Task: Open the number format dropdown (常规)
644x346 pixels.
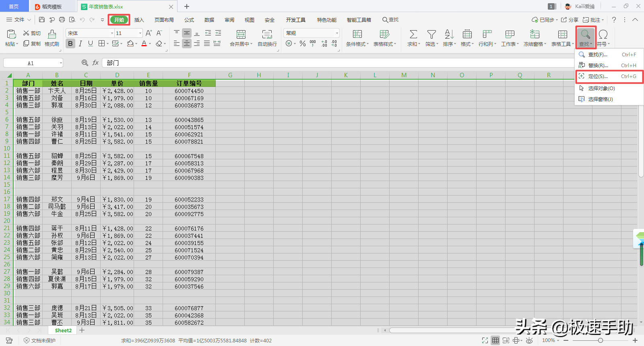Action: click(x=337, y=33)
